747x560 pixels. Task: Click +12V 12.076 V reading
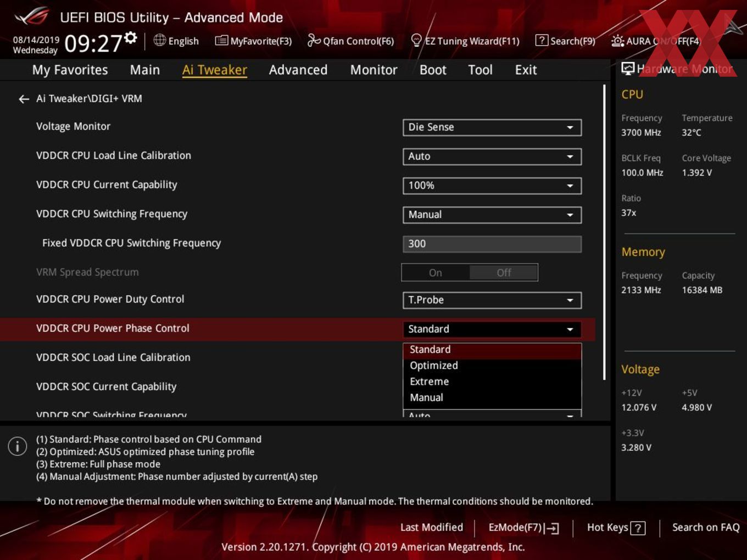[639, 407]
